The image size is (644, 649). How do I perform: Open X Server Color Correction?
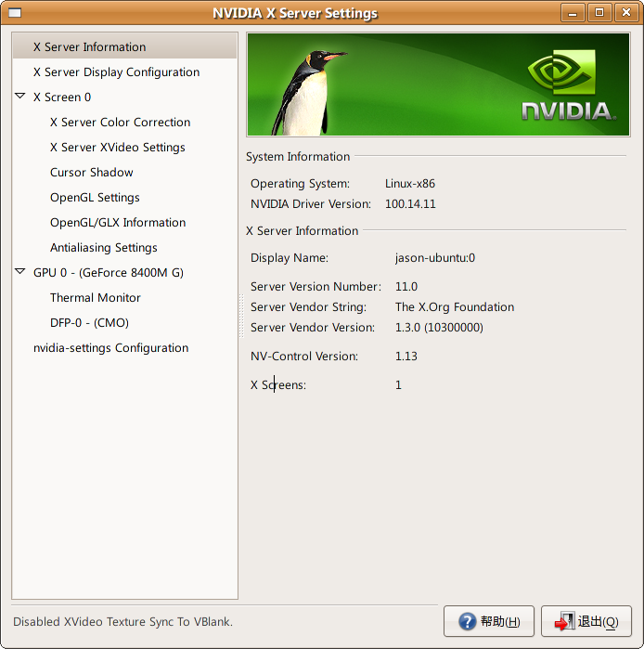point(120,123)
